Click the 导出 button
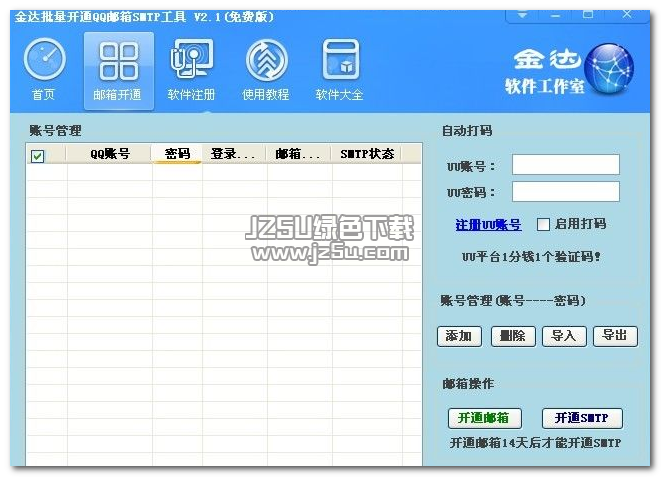661x477 pixels. [x=615, y=336]
